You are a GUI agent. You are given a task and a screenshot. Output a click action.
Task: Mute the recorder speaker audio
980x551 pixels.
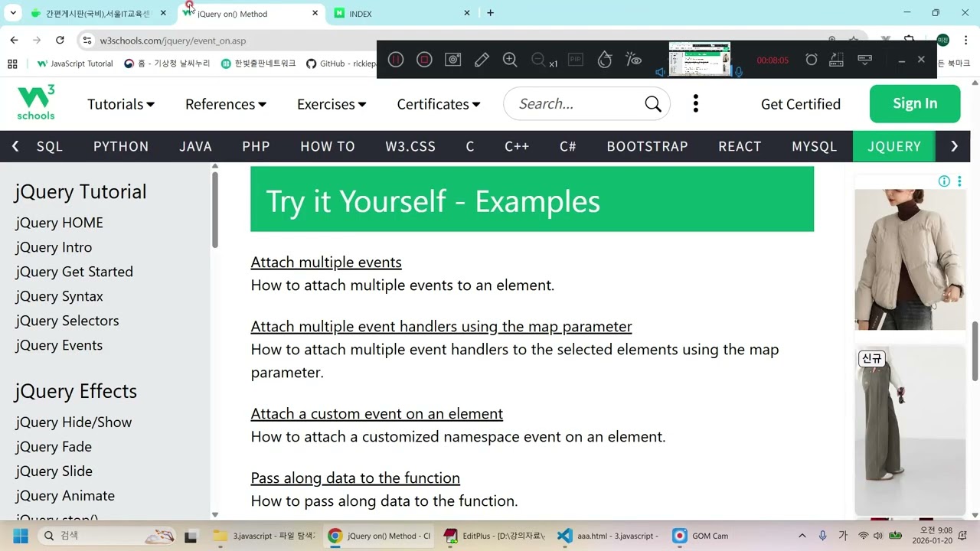pyautogui.click(x=660, y=72)
